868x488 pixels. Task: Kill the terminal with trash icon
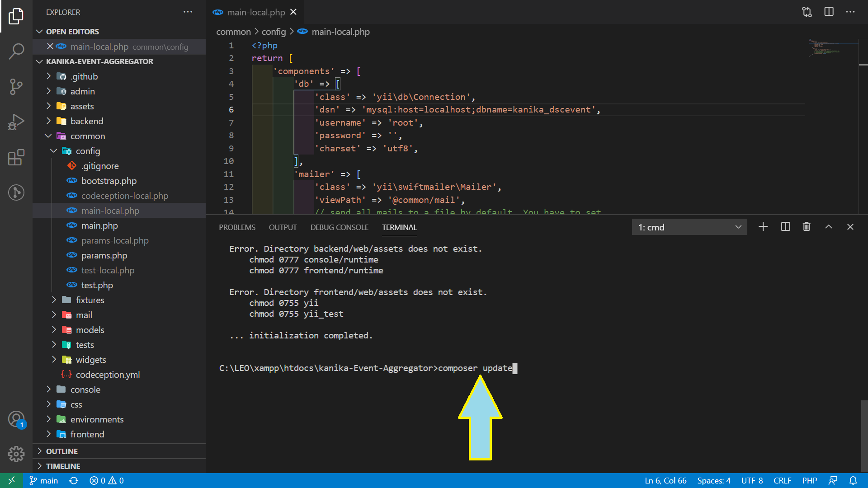[807, 227]
